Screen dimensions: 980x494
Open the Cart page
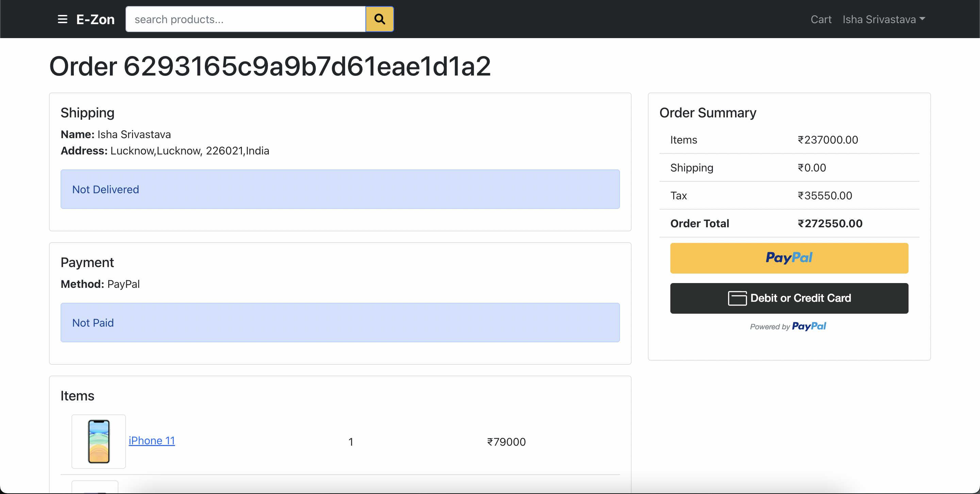(821, 19)
